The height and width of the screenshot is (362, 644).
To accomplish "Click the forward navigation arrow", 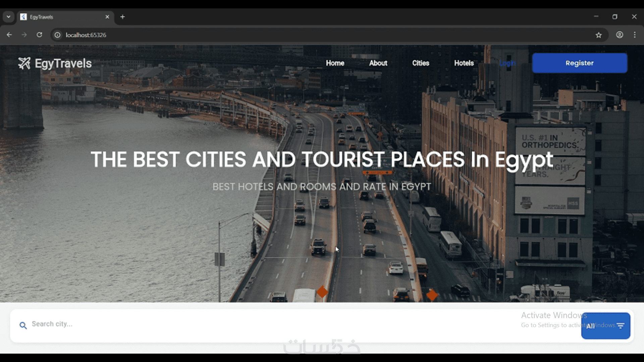I will [24, 35].
